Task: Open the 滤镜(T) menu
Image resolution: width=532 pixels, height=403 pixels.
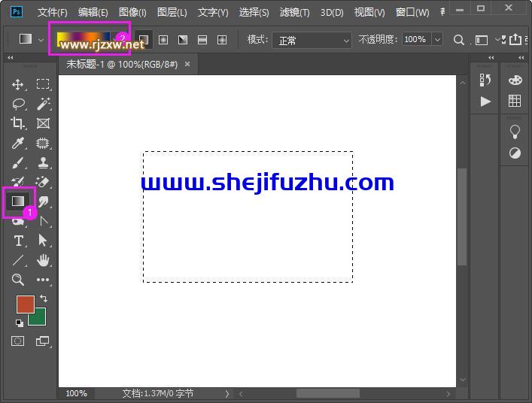Action: pos(294,13)
